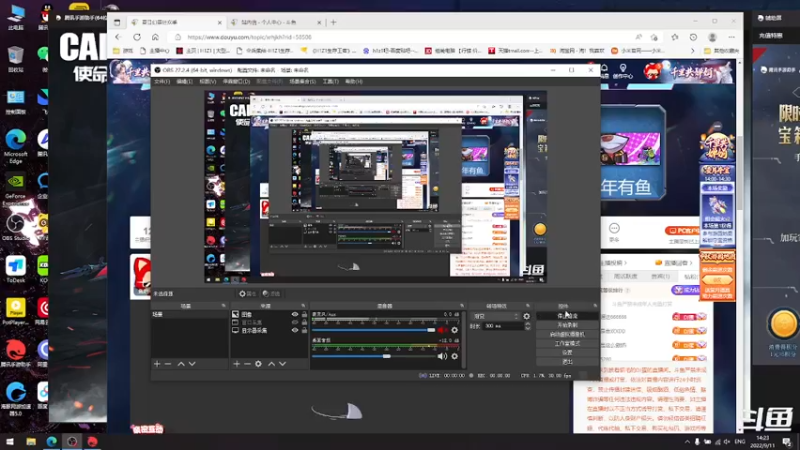Open the ToDesk desktop shortcut
The width and height of the screenshot is (800, 450).
(15, 270)
